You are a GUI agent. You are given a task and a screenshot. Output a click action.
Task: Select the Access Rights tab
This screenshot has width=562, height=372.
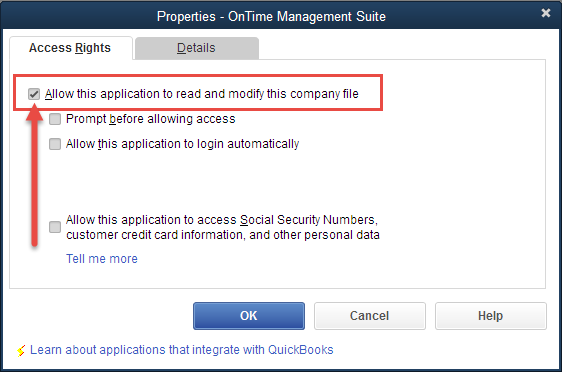click(70, 48)
